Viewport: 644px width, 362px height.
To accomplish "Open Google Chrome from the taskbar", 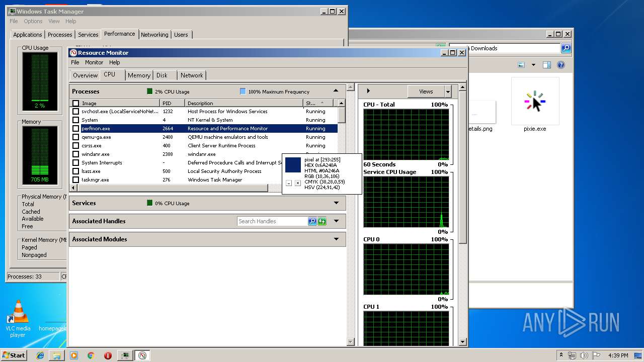I will point(91,355).
